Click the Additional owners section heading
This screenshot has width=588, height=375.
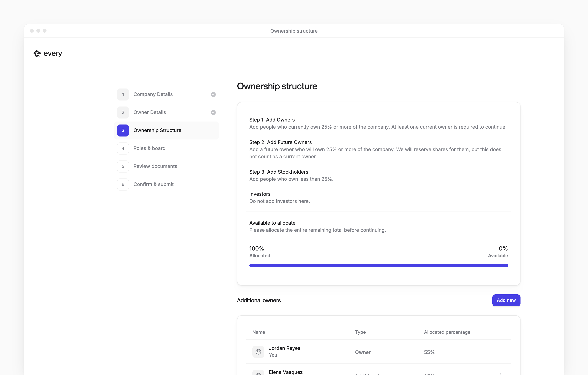259,300
